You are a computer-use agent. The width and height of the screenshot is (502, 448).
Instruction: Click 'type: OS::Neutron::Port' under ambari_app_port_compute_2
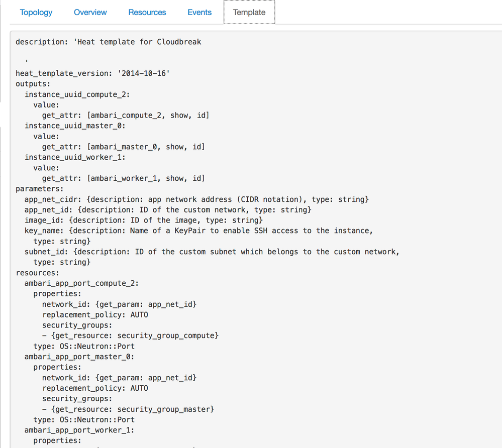84,346
